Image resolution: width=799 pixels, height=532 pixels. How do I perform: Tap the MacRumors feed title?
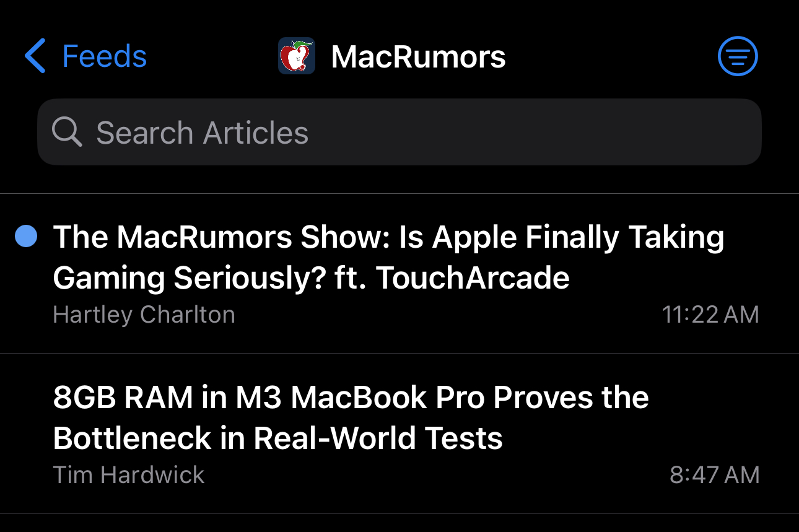(x=418, y=57)
